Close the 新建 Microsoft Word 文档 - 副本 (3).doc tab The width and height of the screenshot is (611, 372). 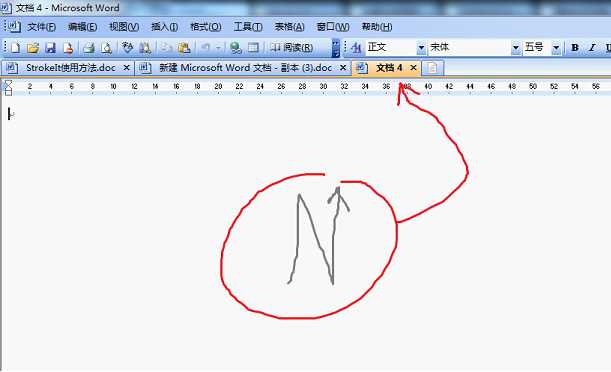(x=343, y=68)
